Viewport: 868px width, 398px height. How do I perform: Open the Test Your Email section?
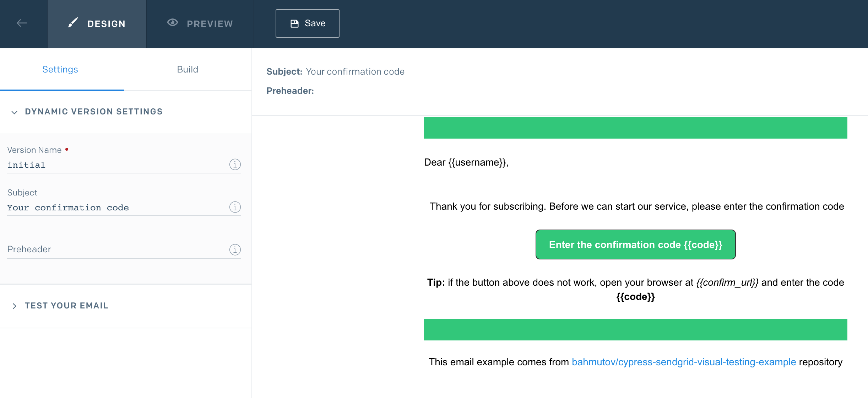coord(67,306)
